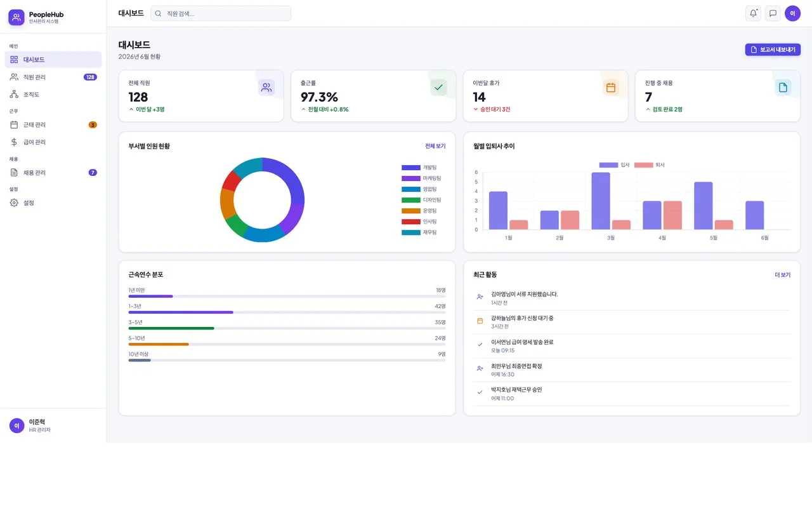Toggle the 퇴사 legend in monthly chart
Viewport: 812px width, 508px height.
pyautogui.click(x=650, y=165)
